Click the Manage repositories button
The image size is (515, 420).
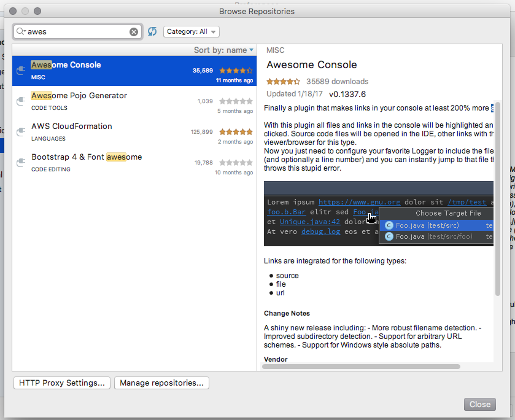click(161, 383)
